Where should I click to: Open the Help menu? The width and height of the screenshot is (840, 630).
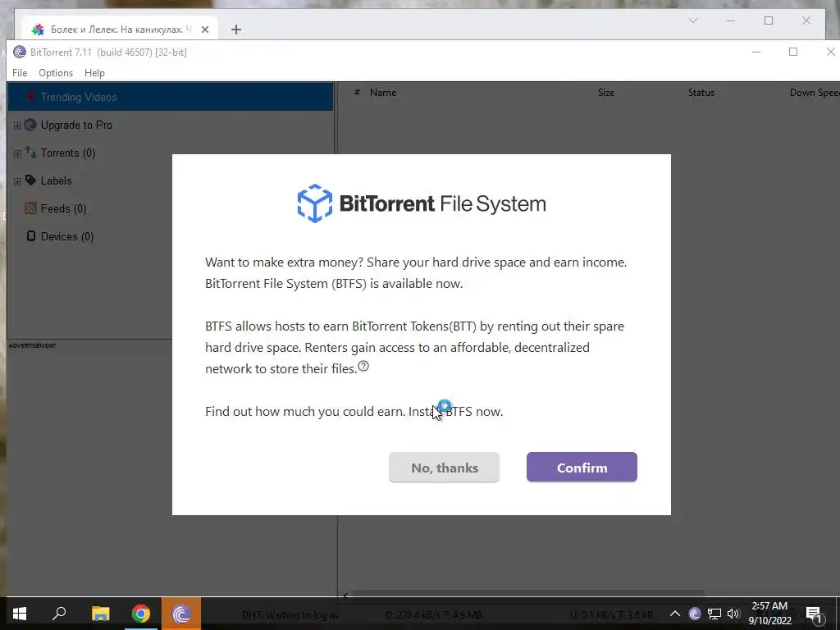click(x=94, y=73)
